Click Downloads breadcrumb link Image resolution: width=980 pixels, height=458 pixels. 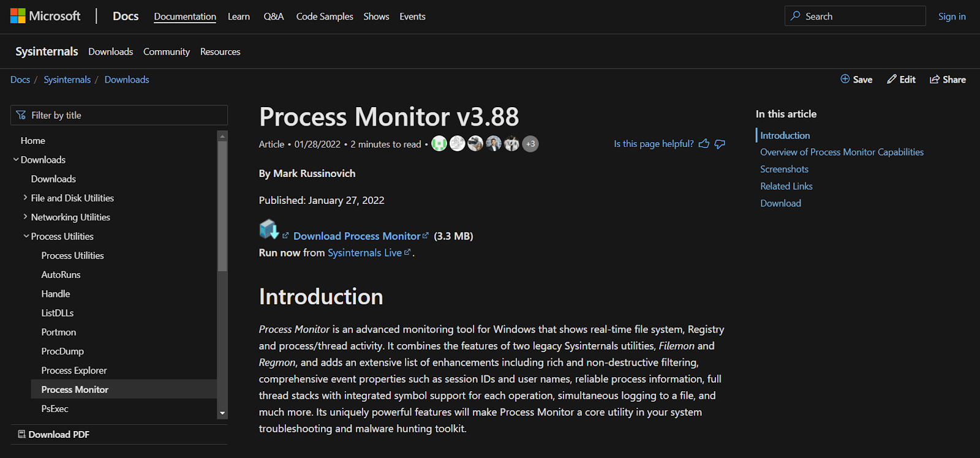pos(127,80)
